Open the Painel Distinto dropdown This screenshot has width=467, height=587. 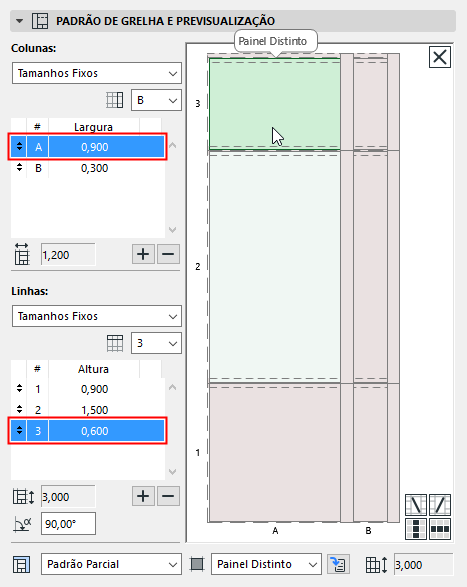pyautogui.click(x=266, y=564)
